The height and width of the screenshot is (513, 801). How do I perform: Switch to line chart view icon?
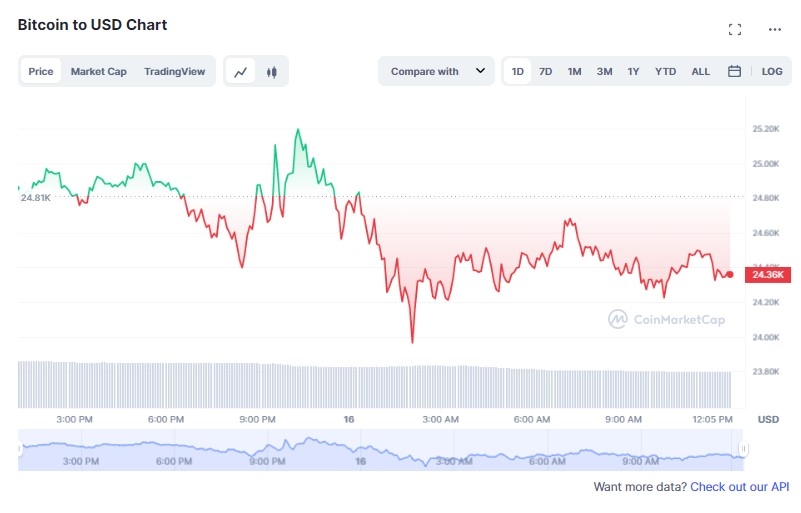click(241, 72)
